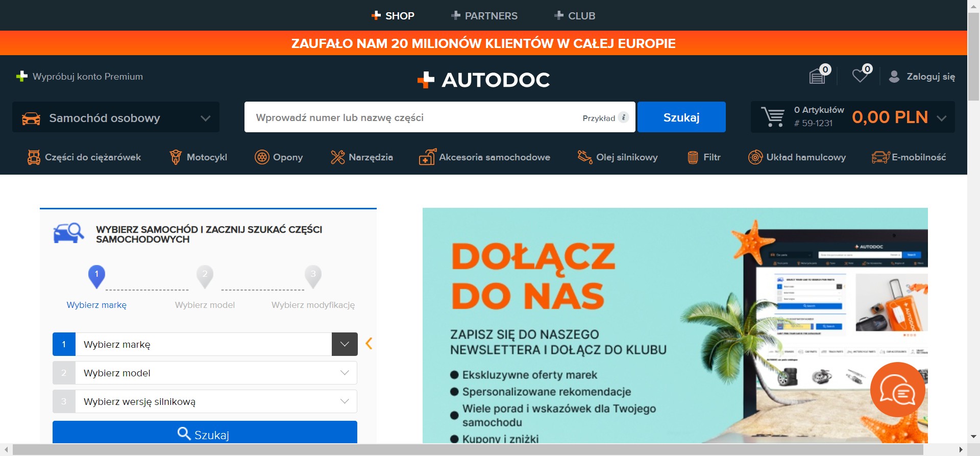
Task: Open the Wybierz markę dropdown
Action: 205,344
